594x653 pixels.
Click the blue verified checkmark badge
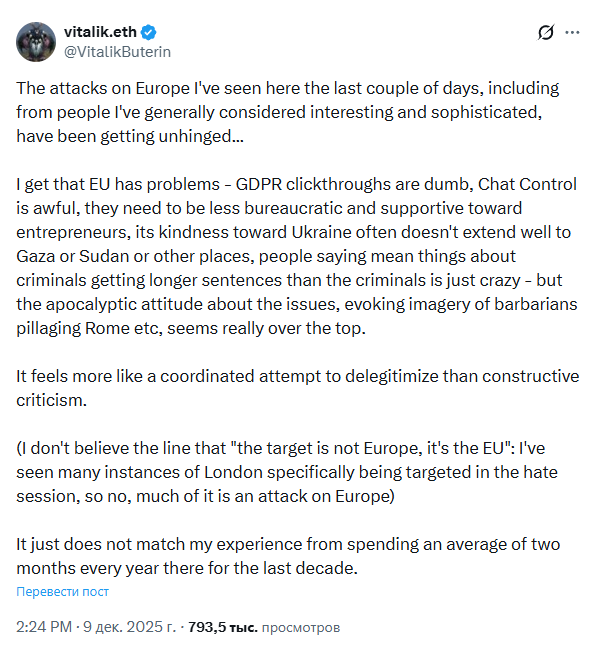pos(149,32)
